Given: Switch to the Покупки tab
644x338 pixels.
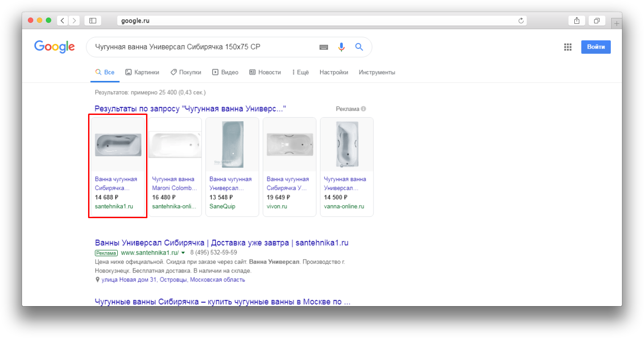Looking at the screenshot, I should (186, 72).
